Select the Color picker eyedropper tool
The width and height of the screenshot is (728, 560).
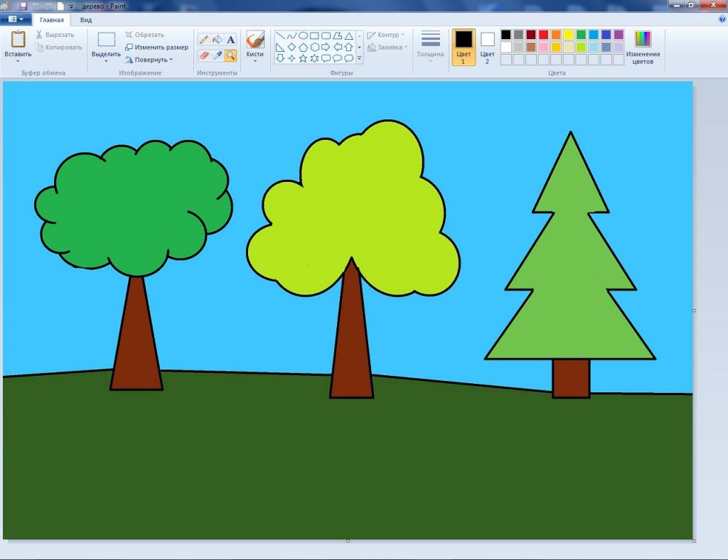click(x=218, y=55)
